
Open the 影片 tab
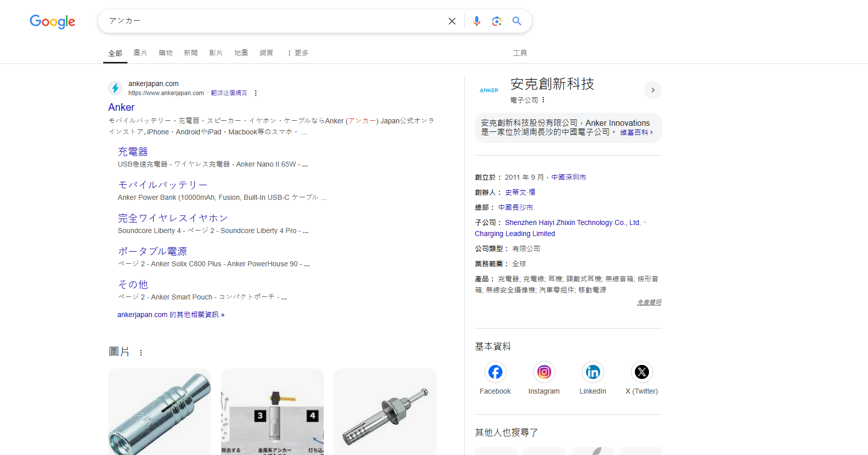click(x=216, y=53)
